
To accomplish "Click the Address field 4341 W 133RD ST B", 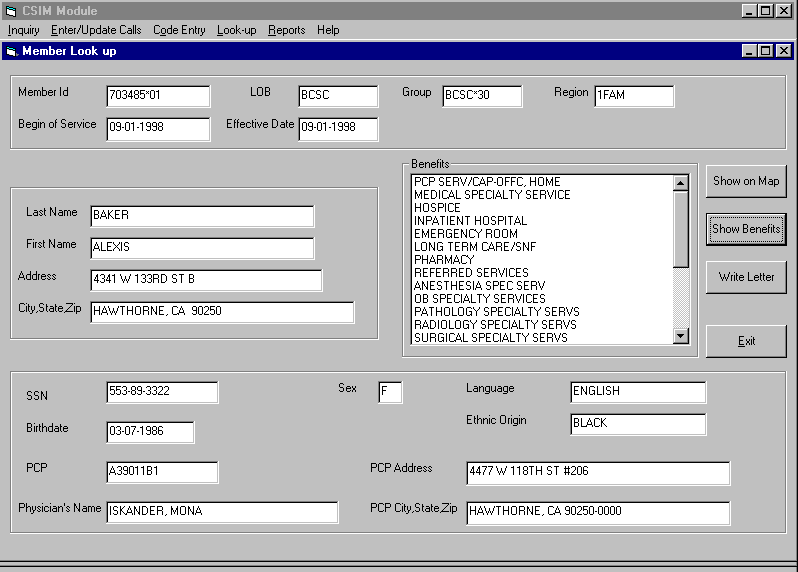I will click(206, 280).
